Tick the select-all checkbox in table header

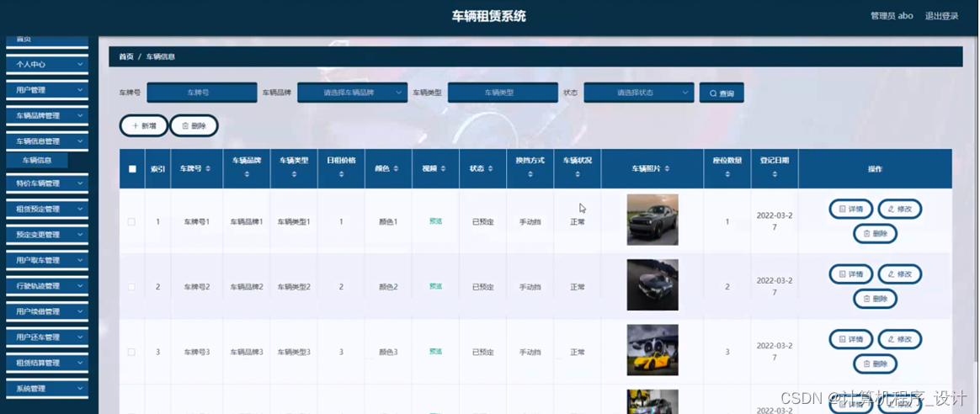pos(132,168)
